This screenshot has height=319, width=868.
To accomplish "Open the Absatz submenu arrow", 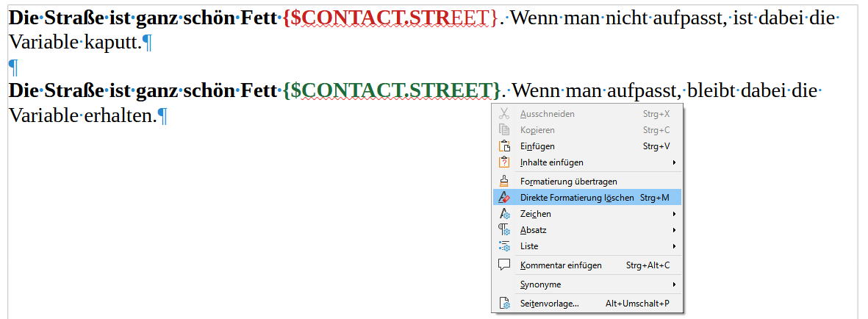I will (673, 230).
